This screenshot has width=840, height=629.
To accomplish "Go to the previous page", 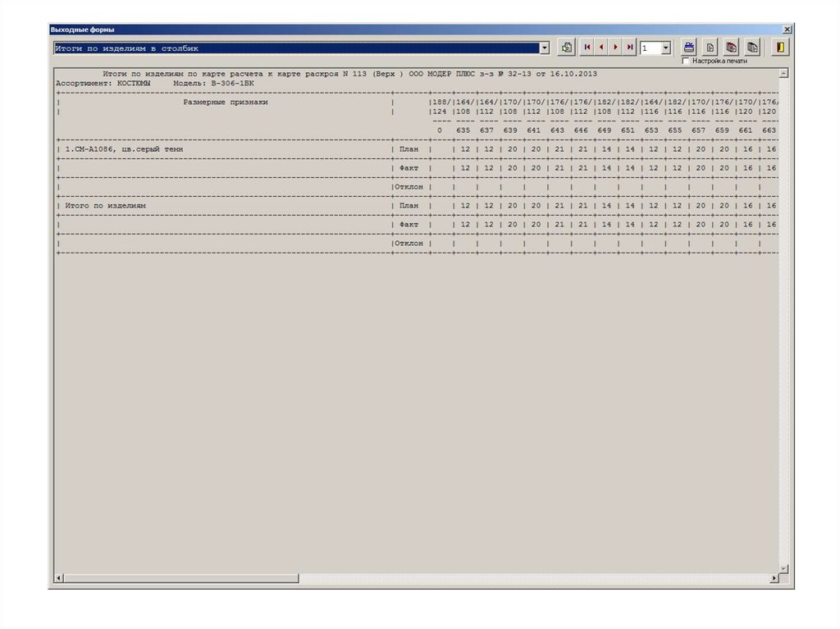I will point(601,48).
